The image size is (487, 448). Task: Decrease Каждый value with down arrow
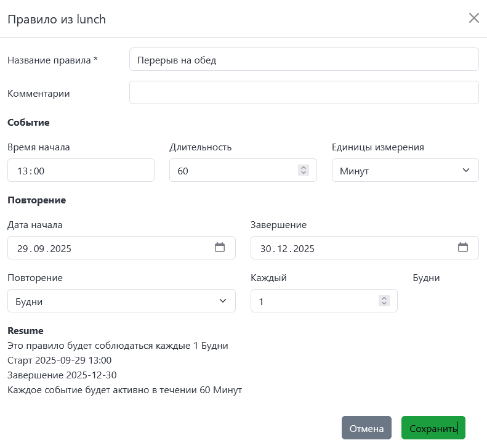click(384, 304)
